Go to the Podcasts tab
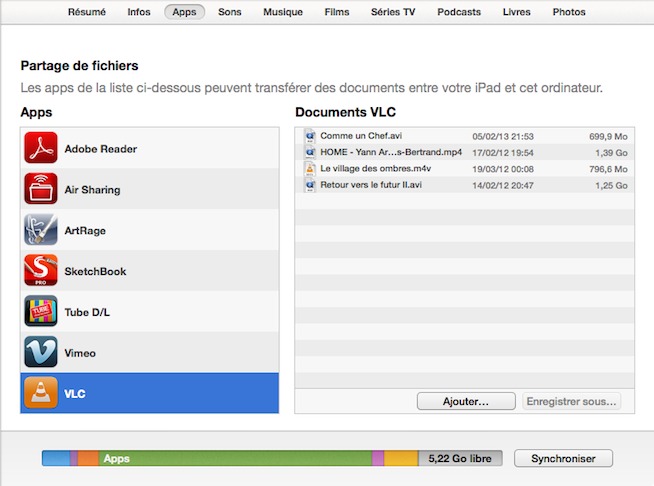This screenshot has width=654, height=486. click(459, 12)
